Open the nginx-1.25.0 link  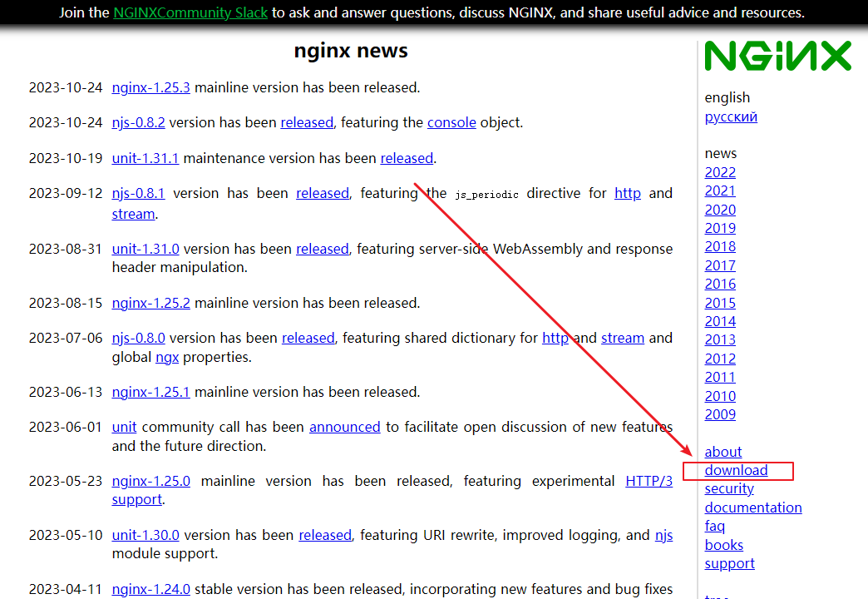tap(151, 481)
